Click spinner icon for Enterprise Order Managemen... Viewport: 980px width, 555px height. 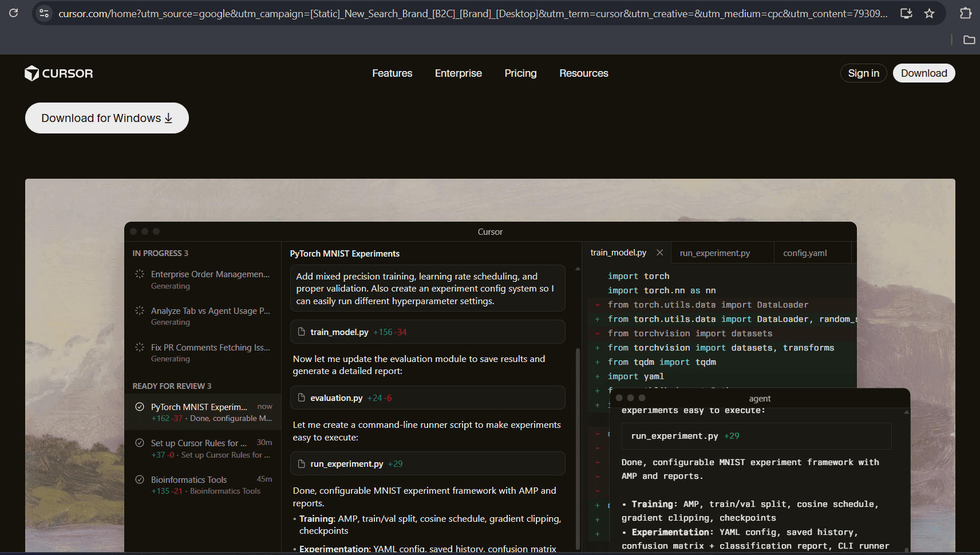pos(140,274)
